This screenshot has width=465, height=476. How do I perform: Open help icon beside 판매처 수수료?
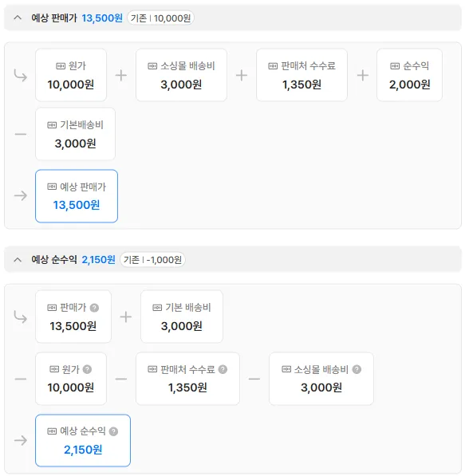click(x=223, y=369)
